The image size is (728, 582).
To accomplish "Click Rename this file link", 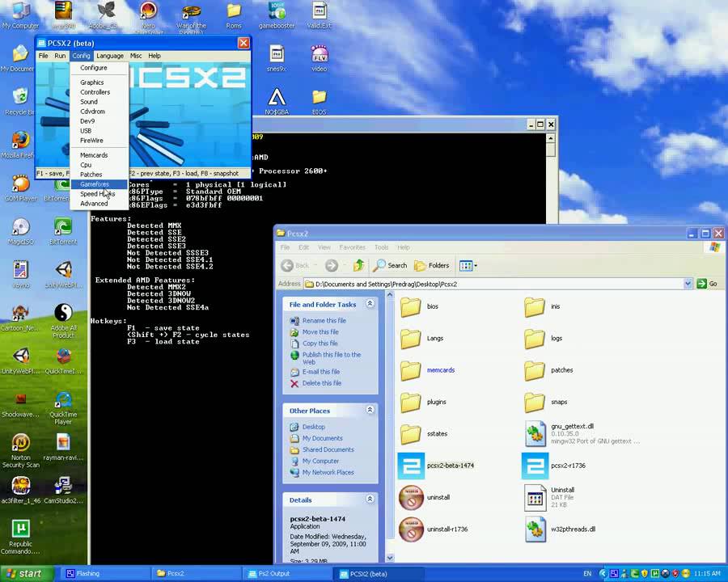I will pos(324,321).
